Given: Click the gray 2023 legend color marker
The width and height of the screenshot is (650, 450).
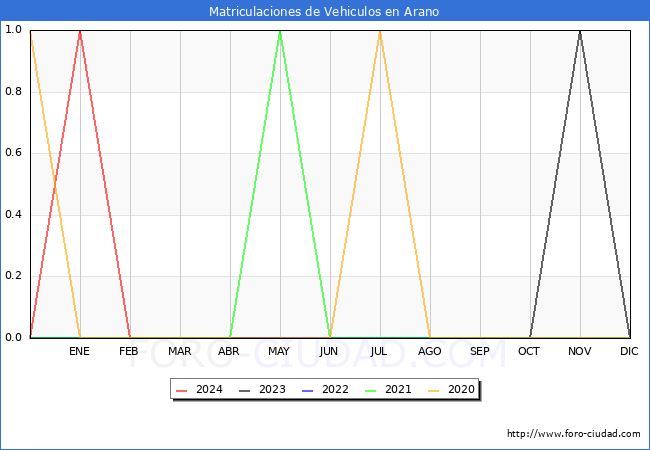Looking at the screenshot, I should click(x=245, y=391).
